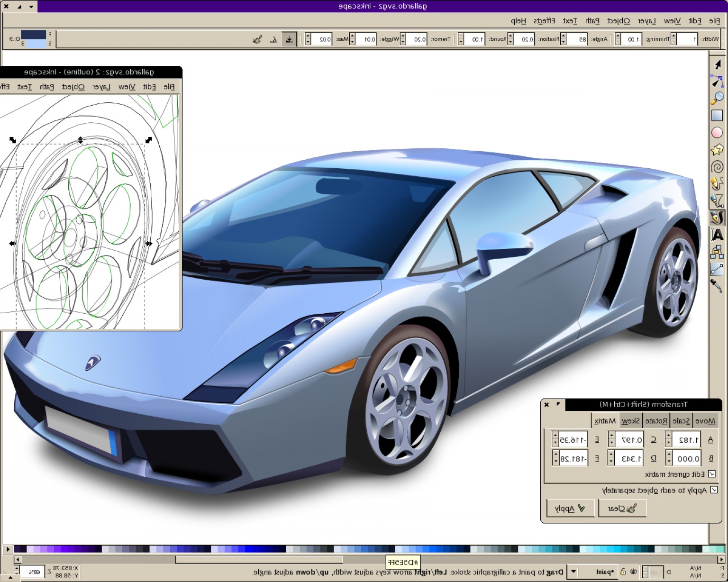The image size is (728, 582).
Task: Switch to the Scale tab in Transform
Action: [681, 421]
